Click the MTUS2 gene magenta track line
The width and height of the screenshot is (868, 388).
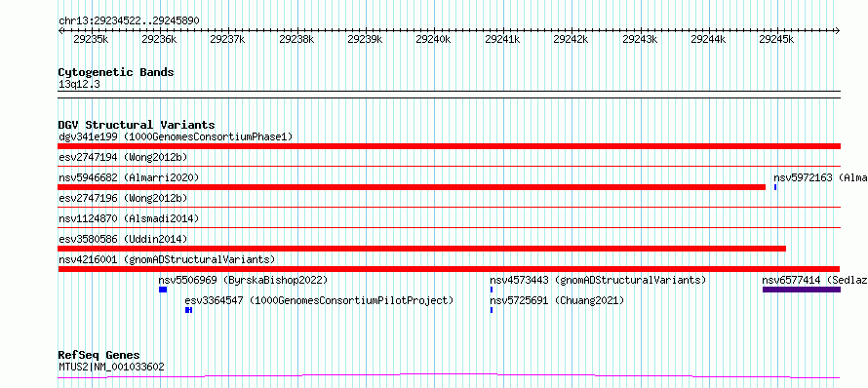point(449,376)
